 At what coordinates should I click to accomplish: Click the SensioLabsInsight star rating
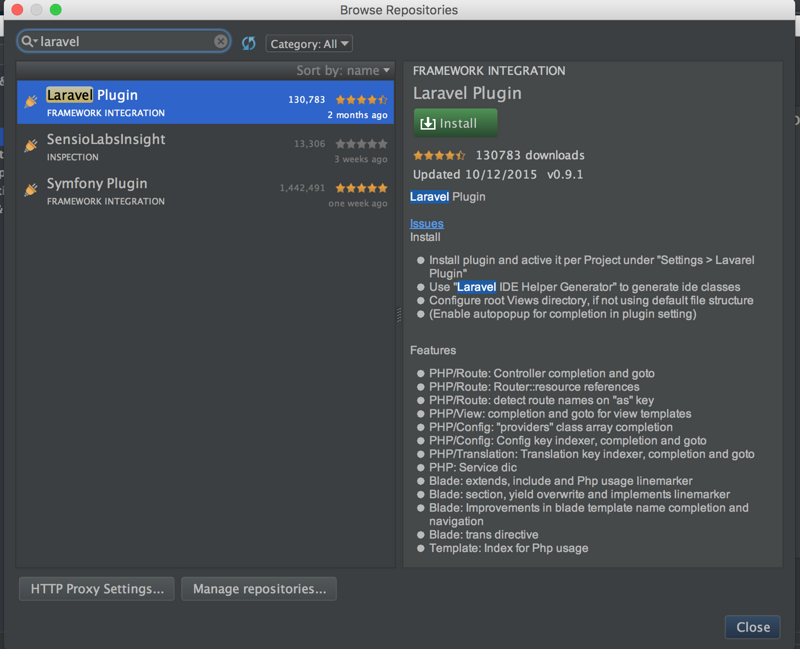[x=361, y=144]
